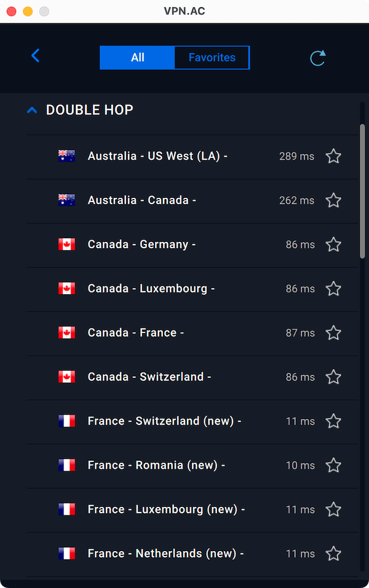Favorite the France - Netherlands (new) server
This screenshot has width=369, height=588.
click(x=333, y=554)
